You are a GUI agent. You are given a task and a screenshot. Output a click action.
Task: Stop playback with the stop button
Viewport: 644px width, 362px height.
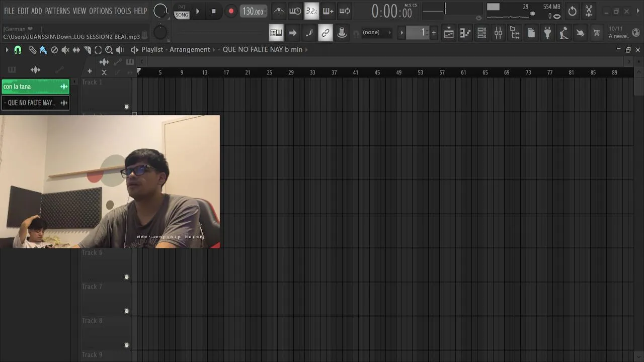[213, 11]
